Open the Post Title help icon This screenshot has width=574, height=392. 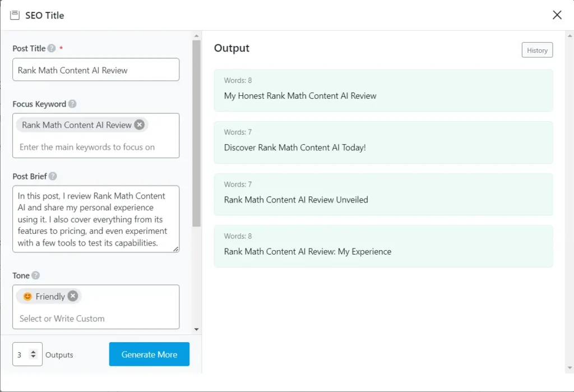pos(52,48)
